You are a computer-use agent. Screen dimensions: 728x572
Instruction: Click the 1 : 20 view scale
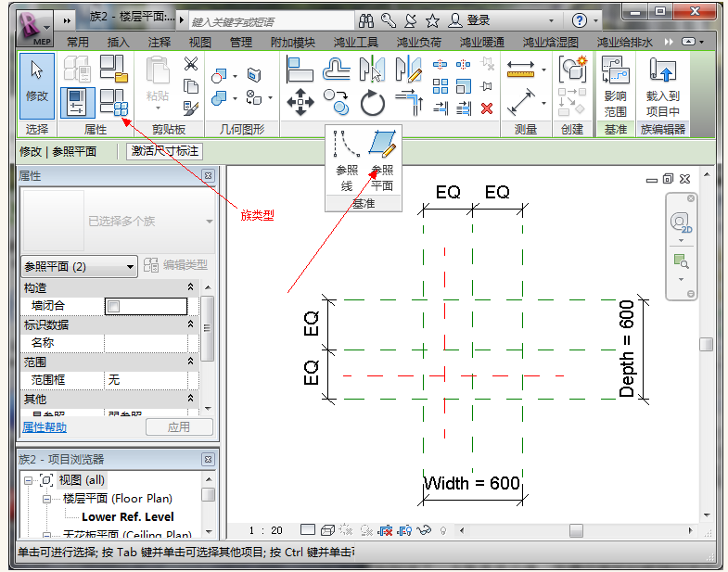click(265, 530)
